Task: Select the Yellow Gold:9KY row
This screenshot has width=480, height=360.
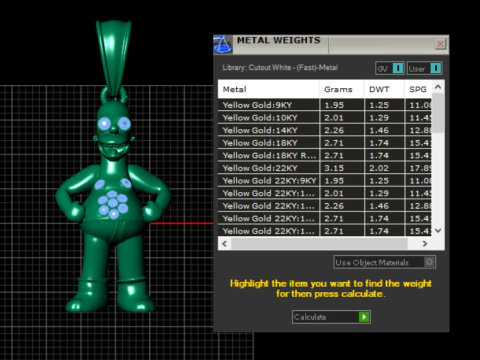Action: click(x=325, y=105)
